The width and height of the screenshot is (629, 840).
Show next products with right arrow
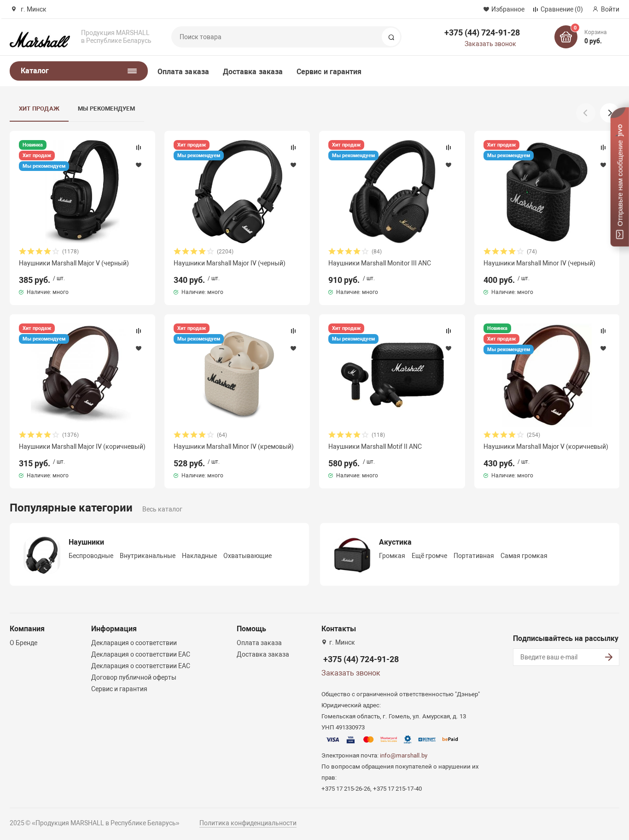(610, 113)
